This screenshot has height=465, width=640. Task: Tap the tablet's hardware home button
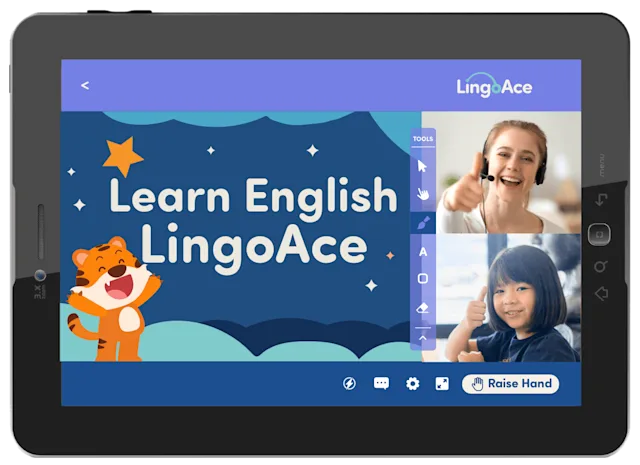[x=599, y=234]
